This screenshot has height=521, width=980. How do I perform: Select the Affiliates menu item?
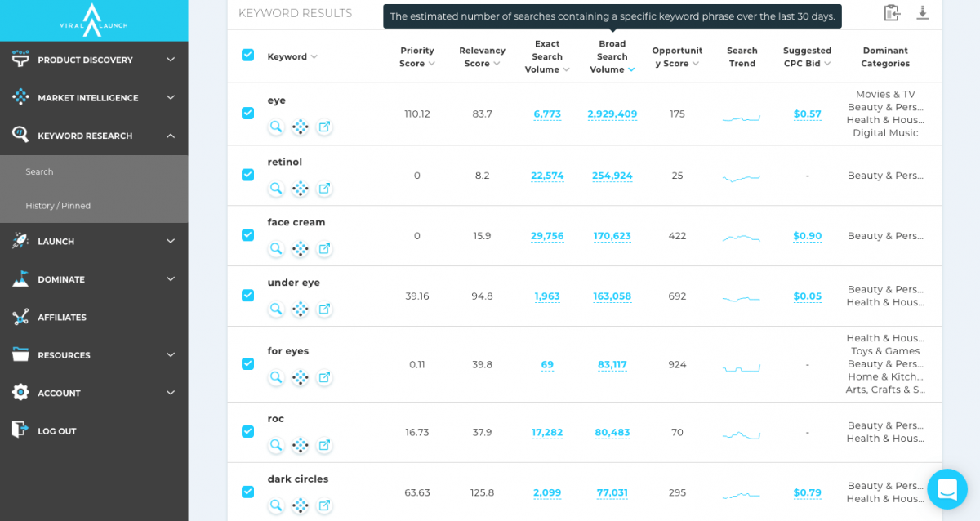(x=62, y=317)
